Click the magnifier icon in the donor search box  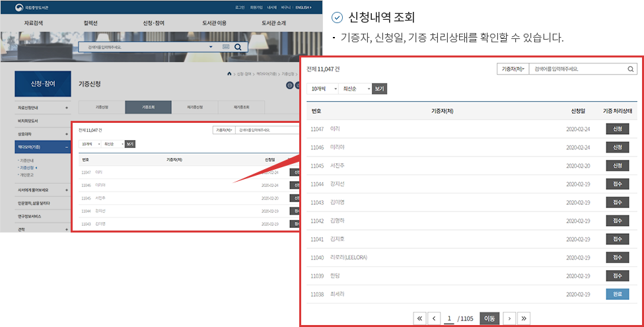point(631,69)
